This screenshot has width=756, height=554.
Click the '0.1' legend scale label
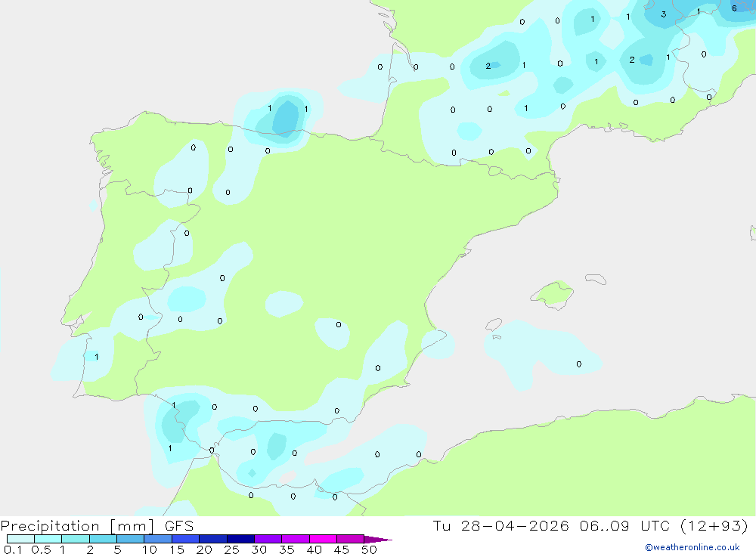(13, 549)
